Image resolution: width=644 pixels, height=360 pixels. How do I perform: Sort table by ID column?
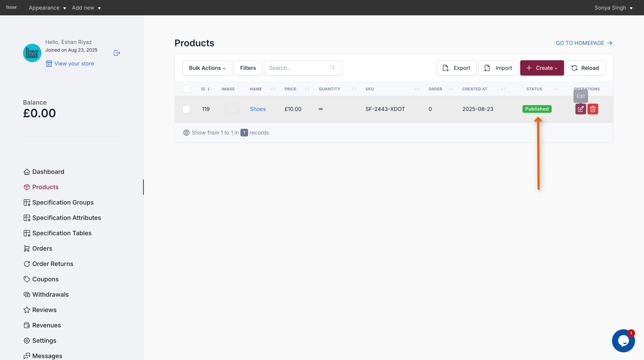(207, 89)
